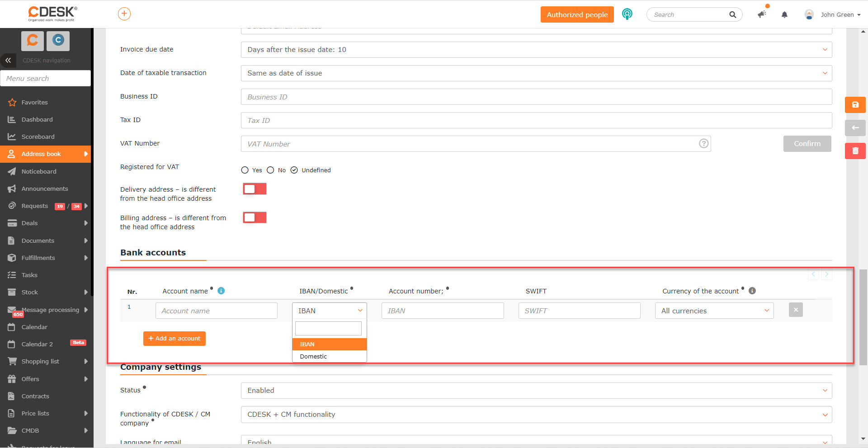Remove bank account row 1
868x448 pixels.
coord(796,310)
